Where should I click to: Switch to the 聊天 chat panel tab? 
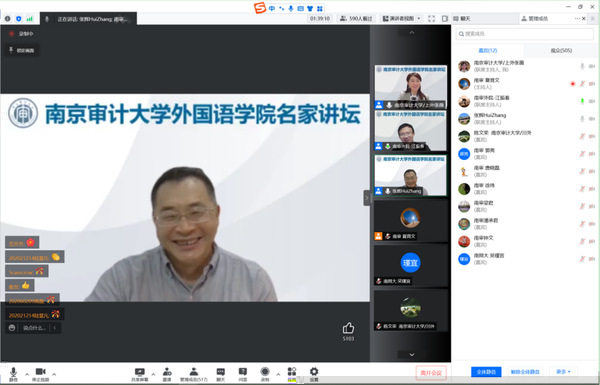click(x=462, y=18)
